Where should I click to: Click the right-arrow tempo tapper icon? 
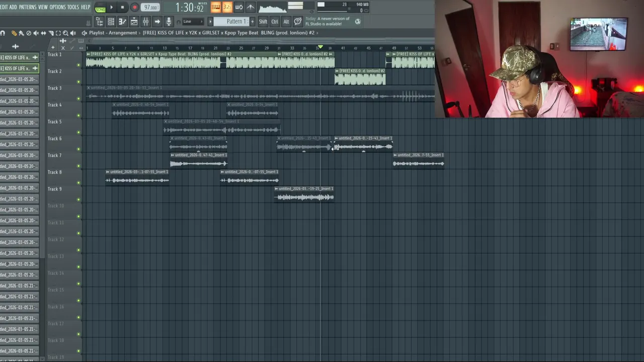(157, 21)
